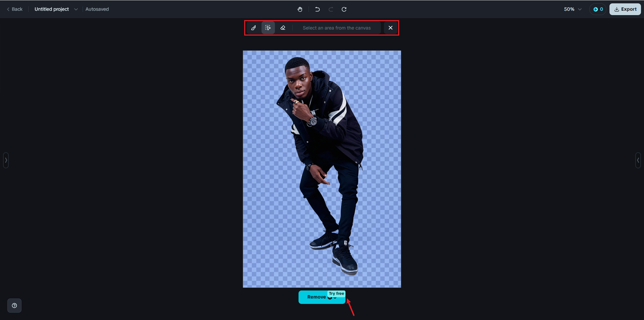Screen dimensions: 644x320
Task: Go Back to the previous page
Action: point(15,9)
